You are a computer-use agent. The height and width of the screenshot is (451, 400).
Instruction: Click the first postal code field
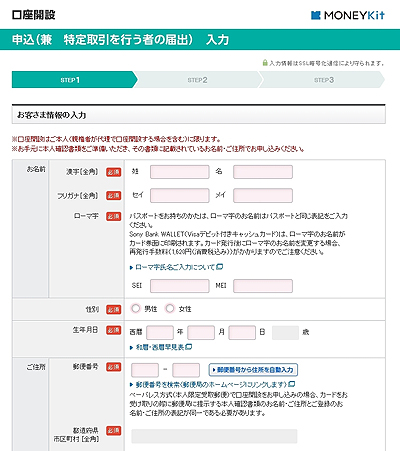(x=145, y=370)
